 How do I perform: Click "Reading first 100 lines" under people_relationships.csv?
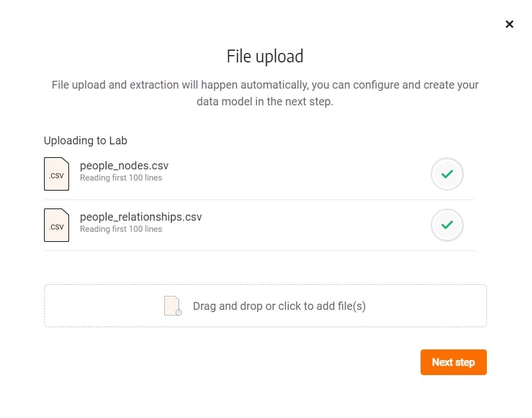tap(121, 229)
